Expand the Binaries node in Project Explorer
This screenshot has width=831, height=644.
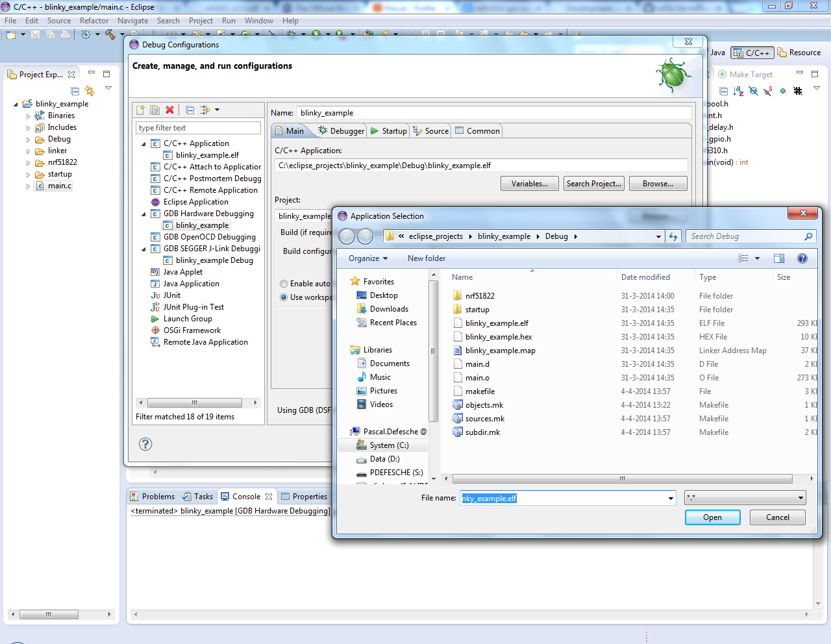click(28, 116)
